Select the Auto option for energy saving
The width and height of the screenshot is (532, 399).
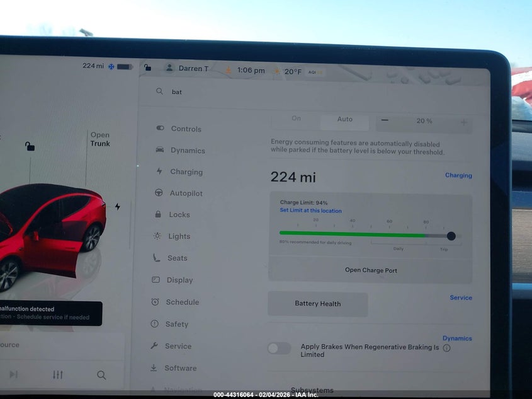tap(344, 119)
